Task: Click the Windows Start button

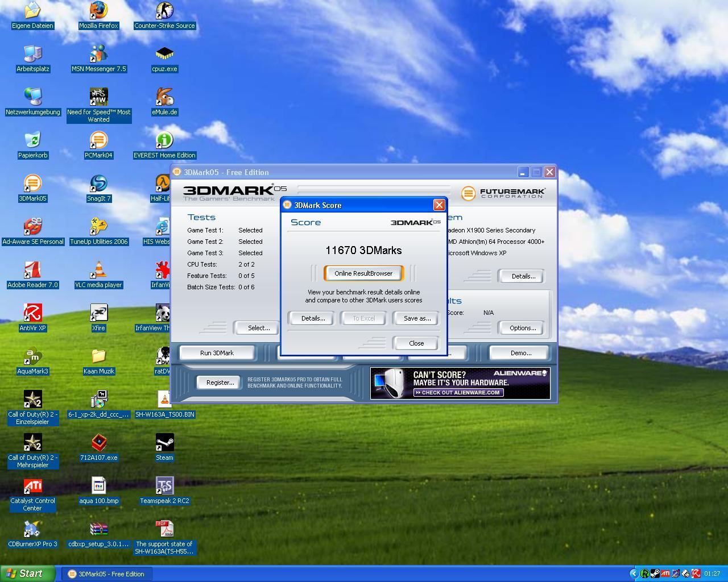Action: pos(28,573)
